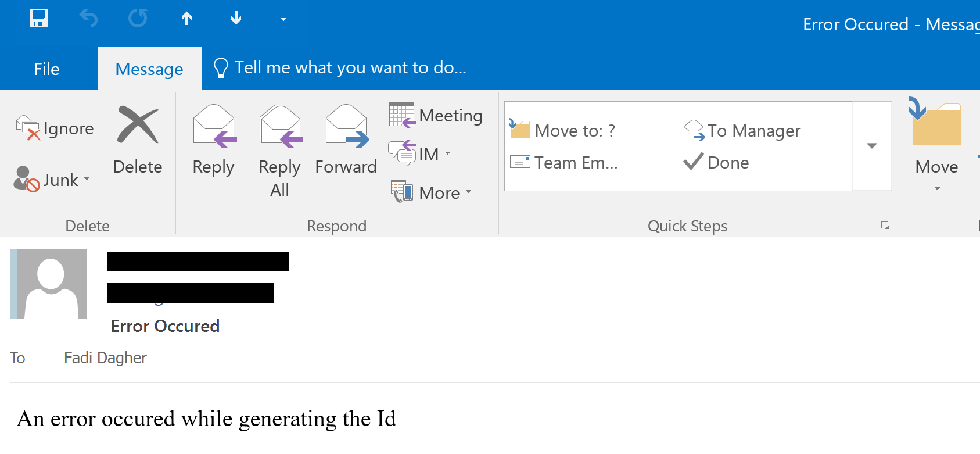The height and width of the screenshot is (454, 980).
Task: Click the sender's avatar picture
Action: (48, 284)
